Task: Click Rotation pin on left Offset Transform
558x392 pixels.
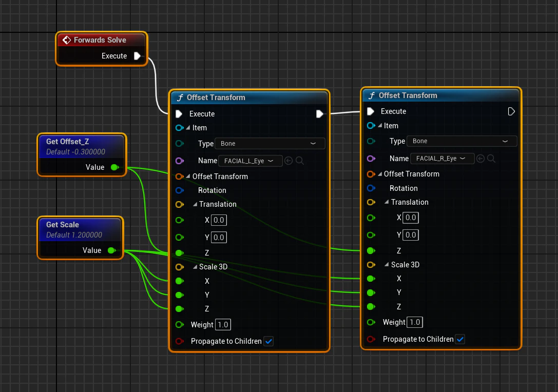Action: [x=180, y=190]
